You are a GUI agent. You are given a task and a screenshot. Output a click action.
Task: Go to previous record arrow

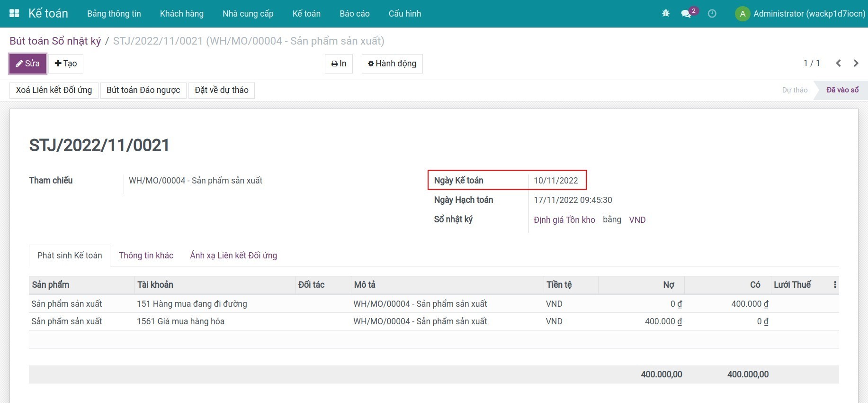[x=838, y=63]
